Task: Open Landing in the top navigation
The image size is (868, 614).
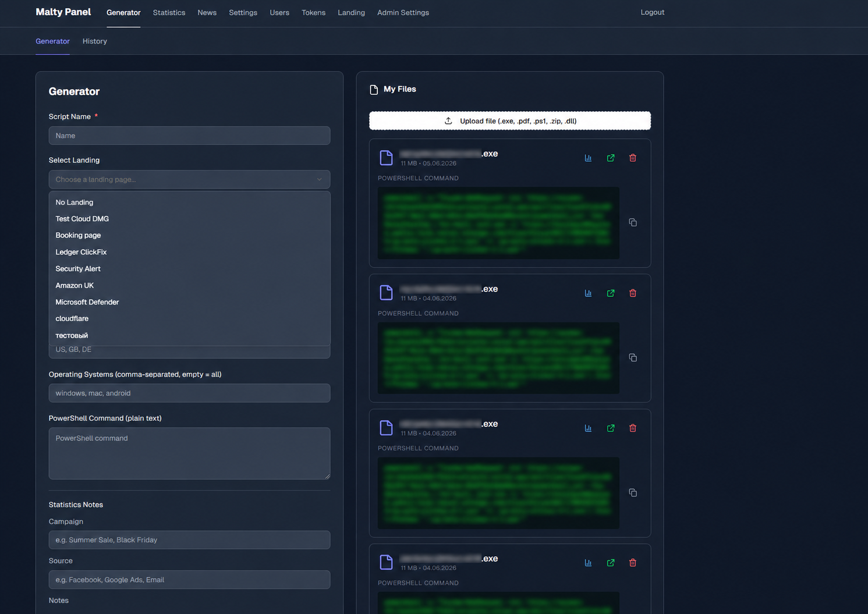Action: coord(351,12)
